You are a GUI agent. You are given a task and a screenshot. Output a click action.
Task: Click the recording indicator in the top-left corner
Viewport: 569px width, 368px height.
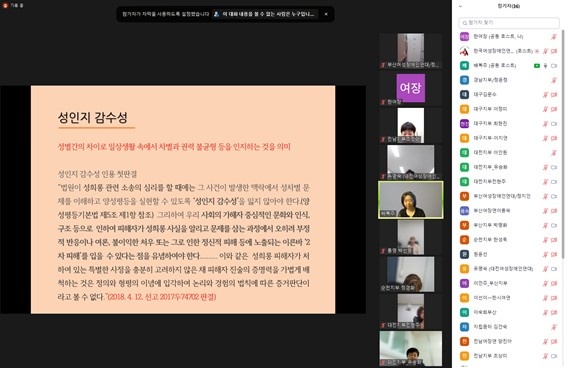[13, 5]
